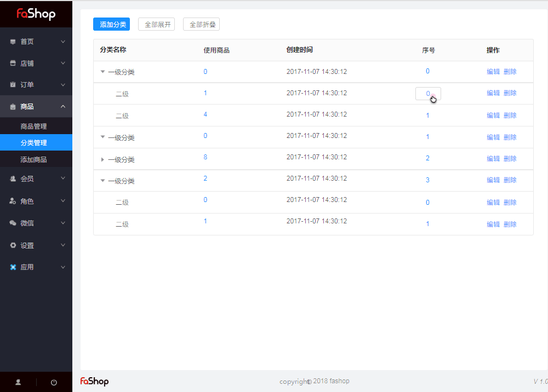Click the fashop logo in the footer

[x=94, y=381]
